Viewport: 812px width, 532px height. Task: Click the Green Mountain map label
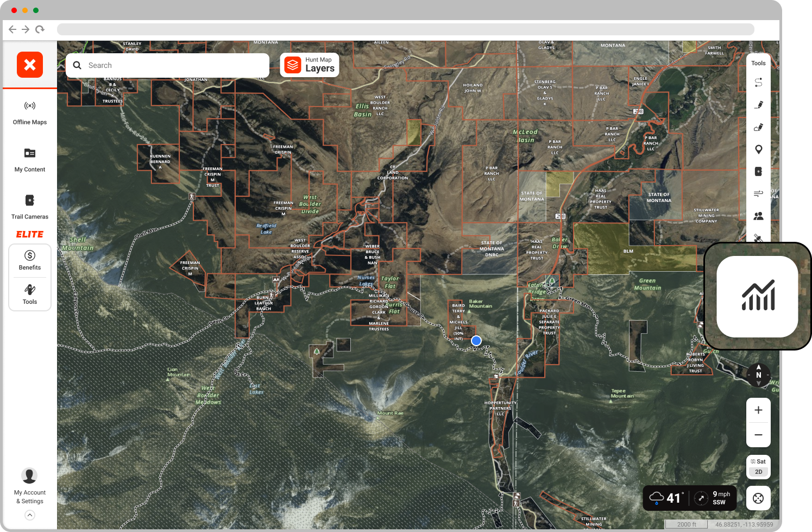click(x=647, y=284)
